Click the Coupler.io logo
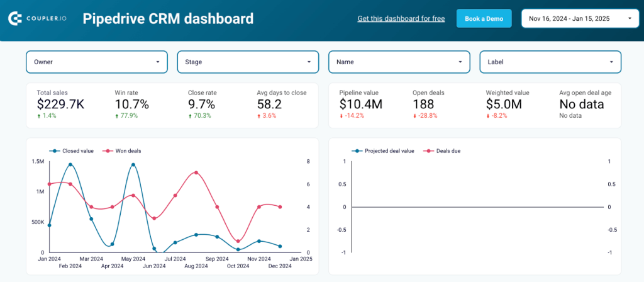The width and height of the screenshot is (644, 282). [37, 18]
